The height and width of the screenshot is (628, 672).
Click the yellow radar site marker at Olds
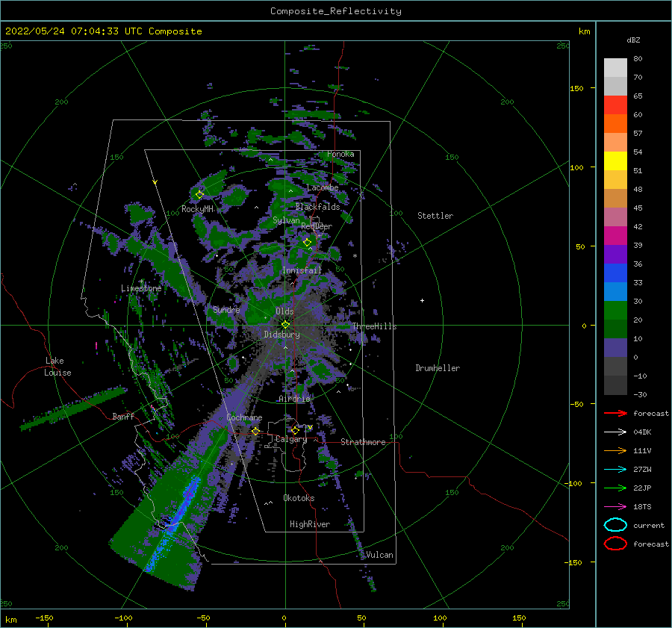pos(285,325)
